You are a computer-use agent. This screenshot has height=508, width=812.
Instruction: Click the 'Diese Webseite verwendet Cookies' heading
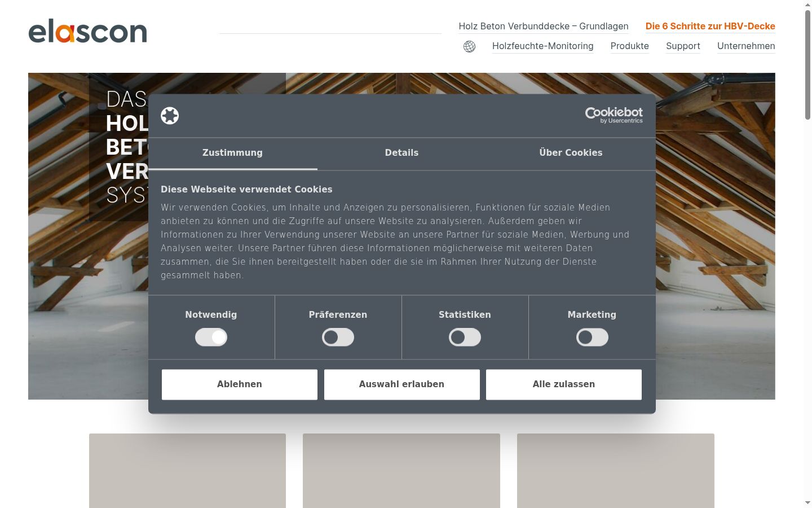click(246, 190)
